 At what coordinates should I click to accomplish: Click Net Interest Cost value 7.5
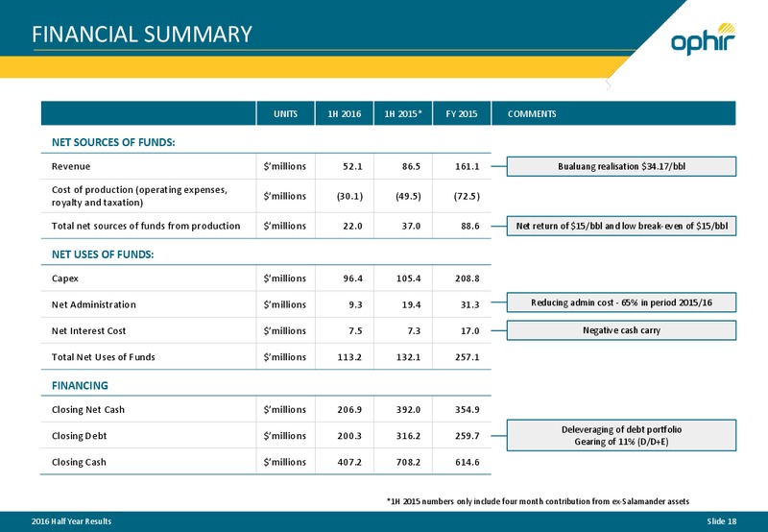[355, 331]
